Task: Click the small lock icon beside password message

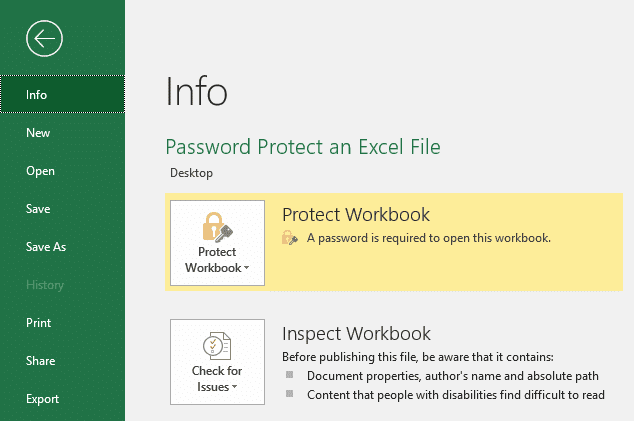Action: pos(290,238)
